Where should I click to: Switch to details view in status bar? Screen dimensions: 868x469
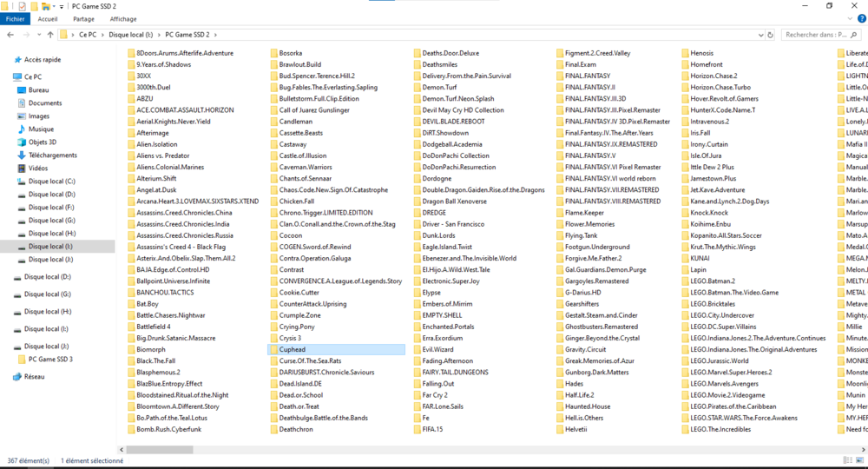click(x=848, y=460)
